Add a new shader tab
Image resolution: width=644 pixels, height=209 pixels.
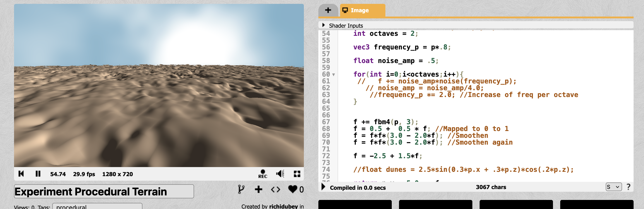(x=328, y=10)
